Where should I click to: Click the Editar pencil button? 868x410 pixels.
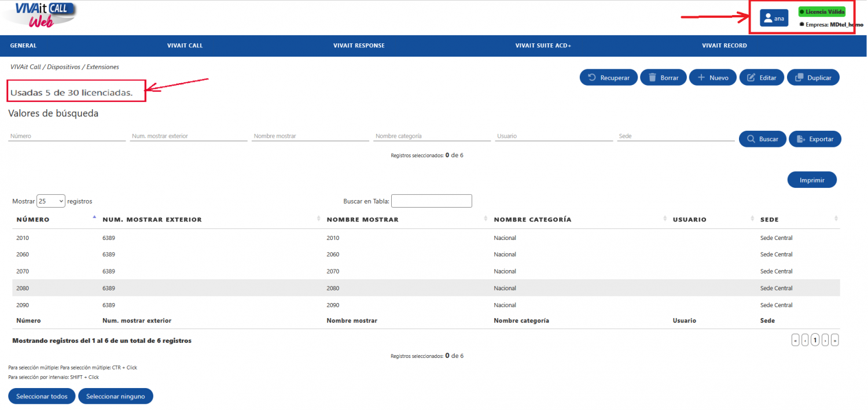point(762,77)
